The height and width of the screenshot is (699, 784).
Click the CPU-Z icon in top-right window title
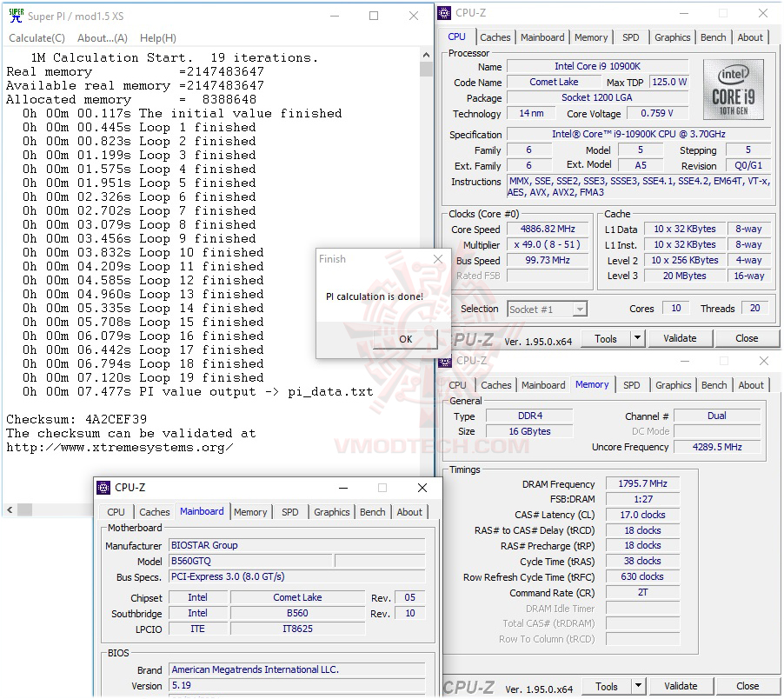pos(444,13)
